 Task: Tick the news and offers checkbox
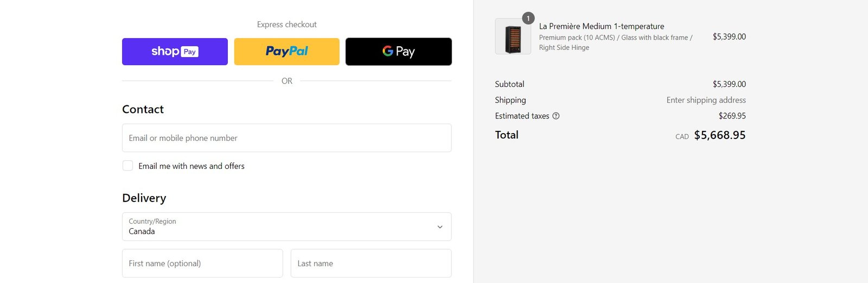[x=128, y=166]
